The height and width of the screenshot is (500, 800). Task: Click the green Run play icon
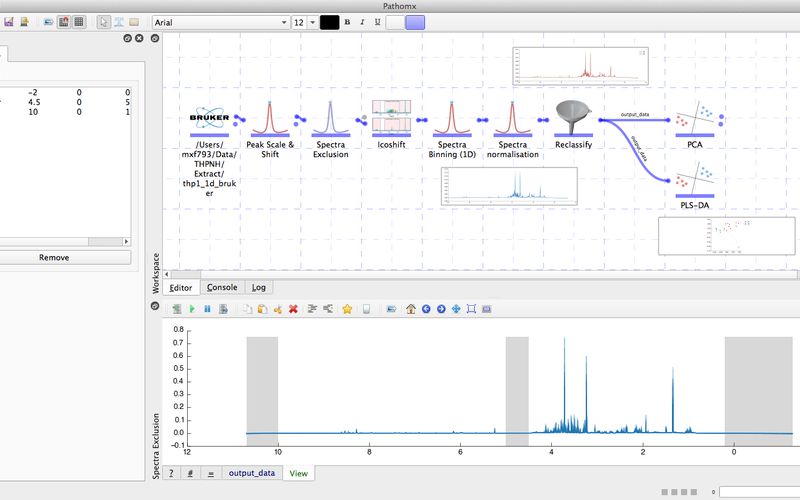click(x=192, y=309)
